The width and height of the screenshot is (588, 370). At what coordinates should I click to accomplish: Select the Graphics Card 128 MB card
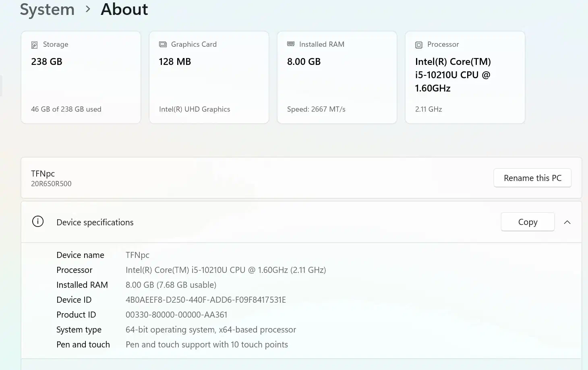209,77
